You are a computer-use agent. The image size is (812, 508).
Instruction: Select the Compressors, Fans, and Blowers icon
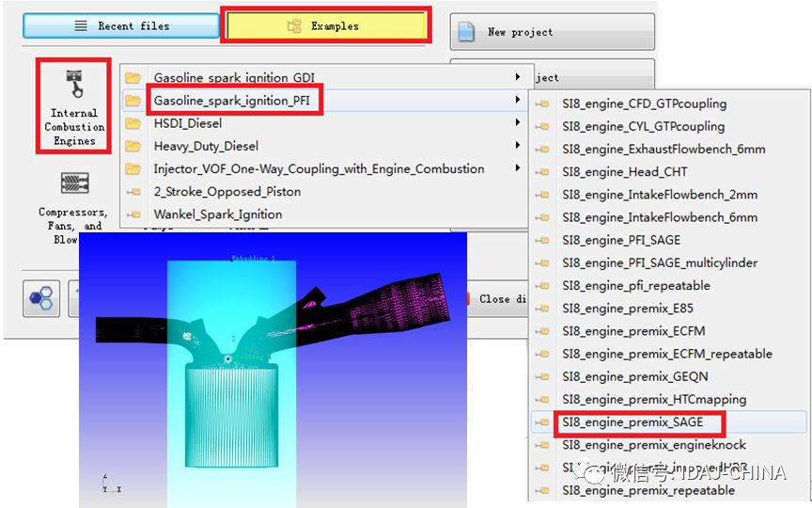point(74,183)
